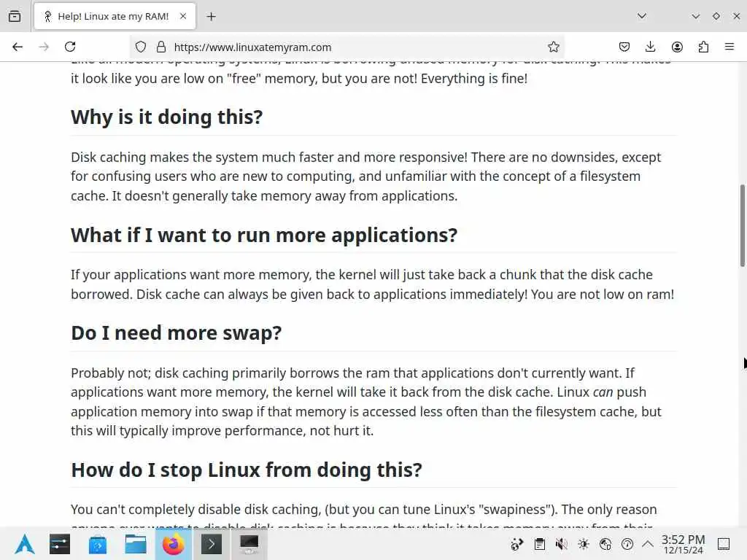Open the clock showing 3:52 PM

(683, 544)
